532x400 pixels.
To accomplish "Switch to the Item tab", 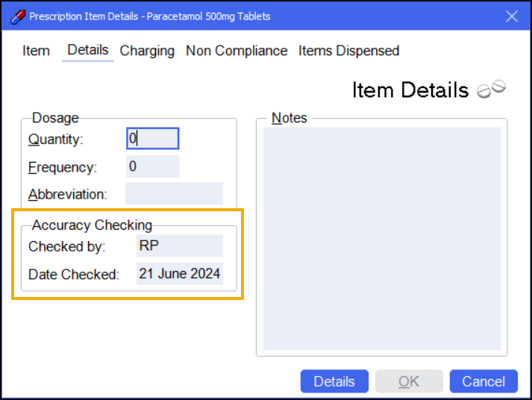I will point(36,51).
